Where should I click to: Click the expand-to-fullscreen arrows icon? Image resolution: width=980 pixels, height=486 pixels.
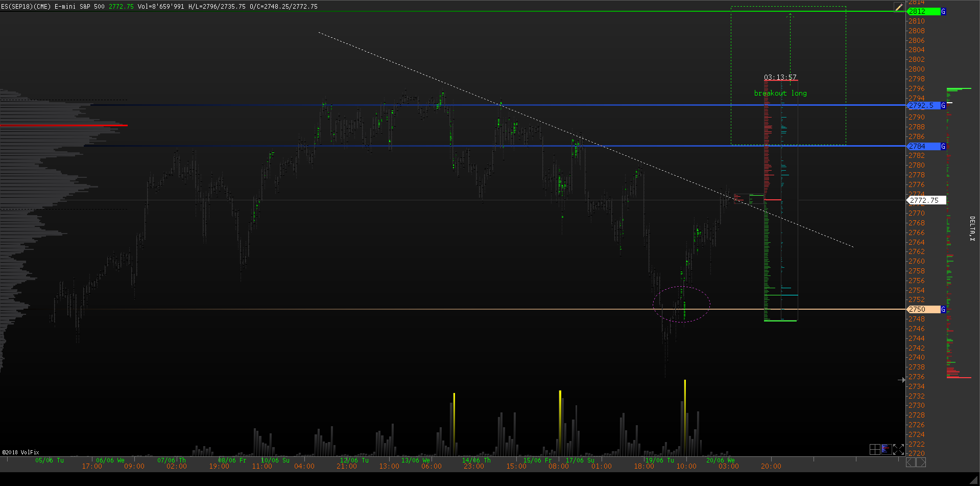coord(898,449)
